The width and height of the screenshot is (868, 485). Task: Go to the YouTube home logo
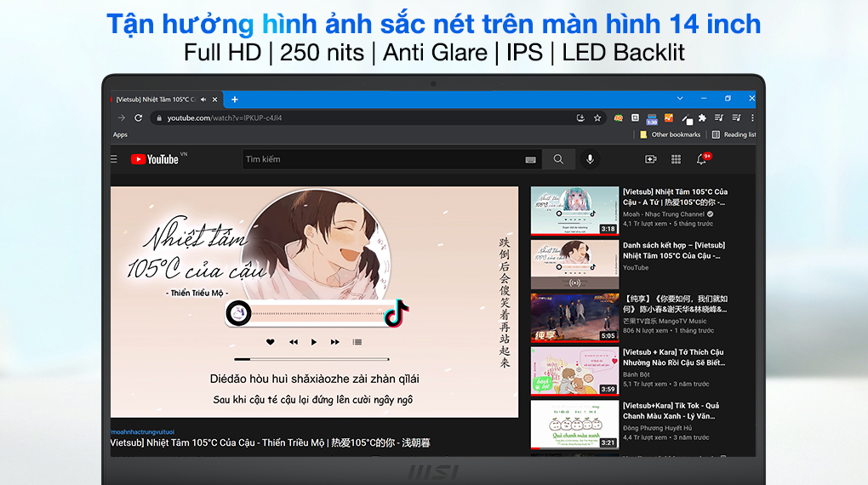[x=155, y=159]
